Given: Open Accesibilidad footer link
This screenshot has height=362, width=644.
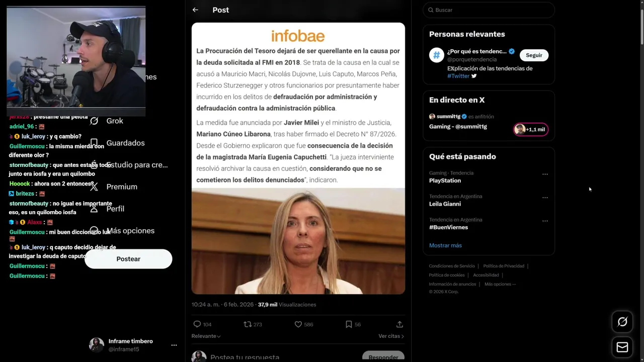Looking at the screenshot, I should (486, 275).
